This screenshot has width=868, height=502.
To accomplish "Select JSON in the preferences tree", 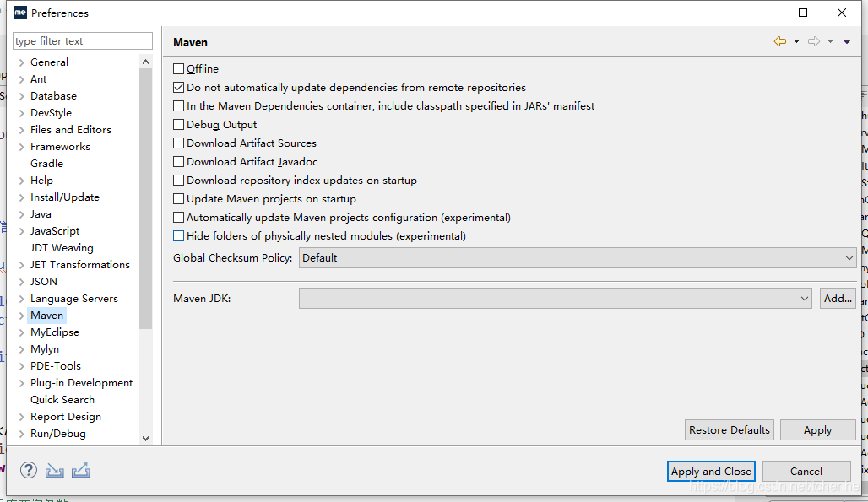I will (44, 282).
